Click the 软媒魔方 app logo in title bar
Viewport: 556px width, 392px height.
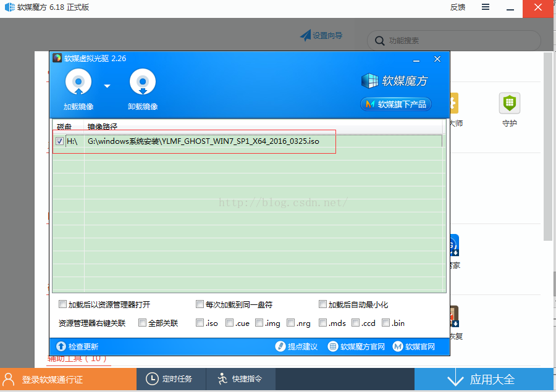[x=9, y=7]
